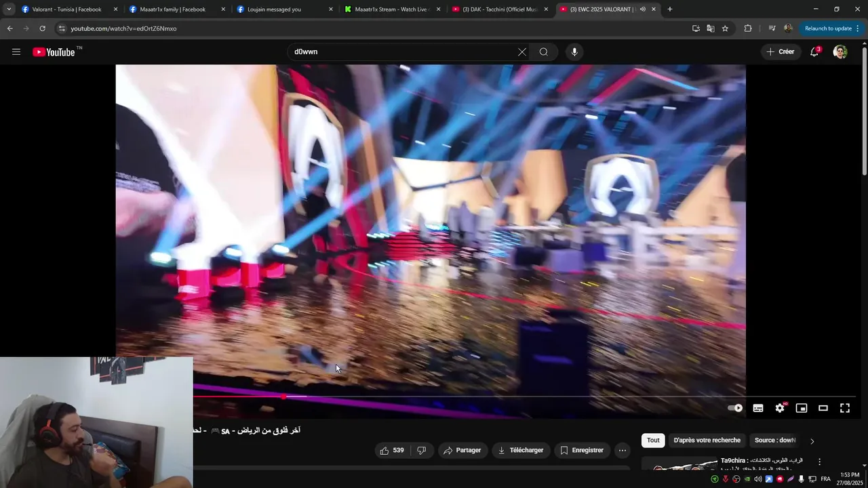Switch to miniplayer mode
Viewport: 868px width, 488px height.
pyautogui.click(x=802, y=408)
